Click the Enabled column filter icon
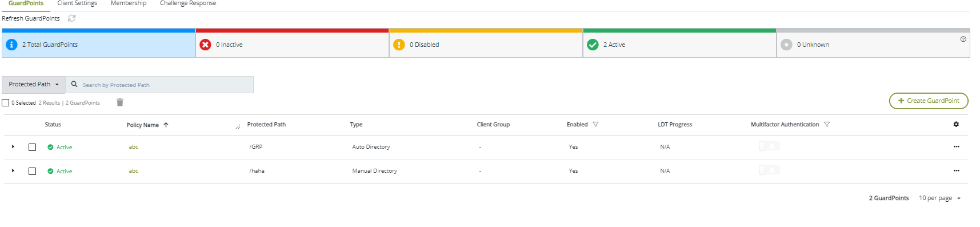The width and height of the screenshot is (980, 227). [x=595, y=124]
